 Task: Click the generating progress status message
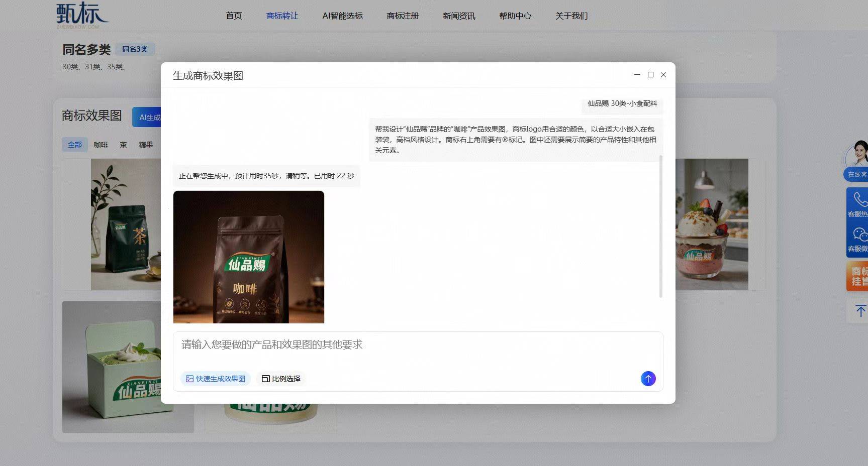(266, 176)
